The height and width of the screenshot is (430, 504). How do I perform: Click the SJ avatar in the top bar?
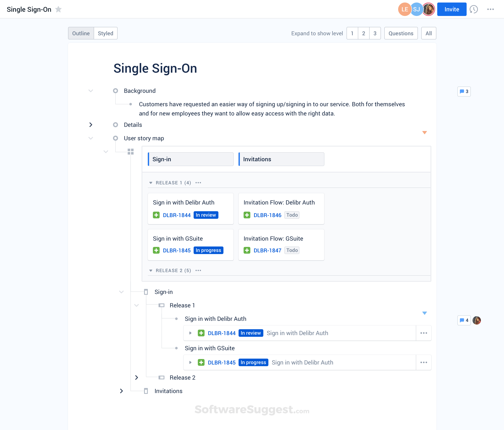pos(417,9)
